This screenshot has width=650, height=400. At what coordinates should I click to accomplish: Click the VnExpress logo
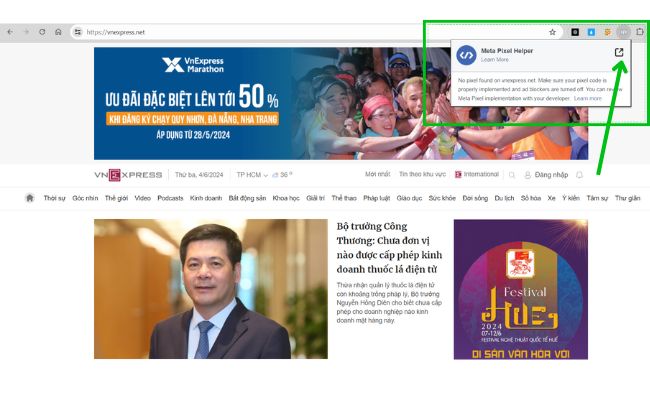tap(128, 175)
